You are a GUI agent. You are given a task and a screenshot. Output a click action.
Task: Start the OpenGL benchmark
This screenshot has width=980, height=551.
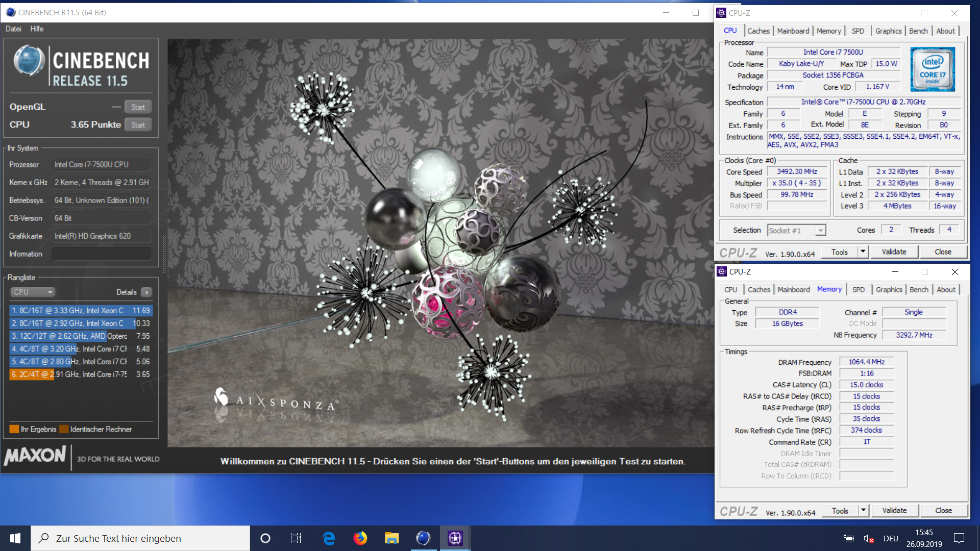(138, 107)
